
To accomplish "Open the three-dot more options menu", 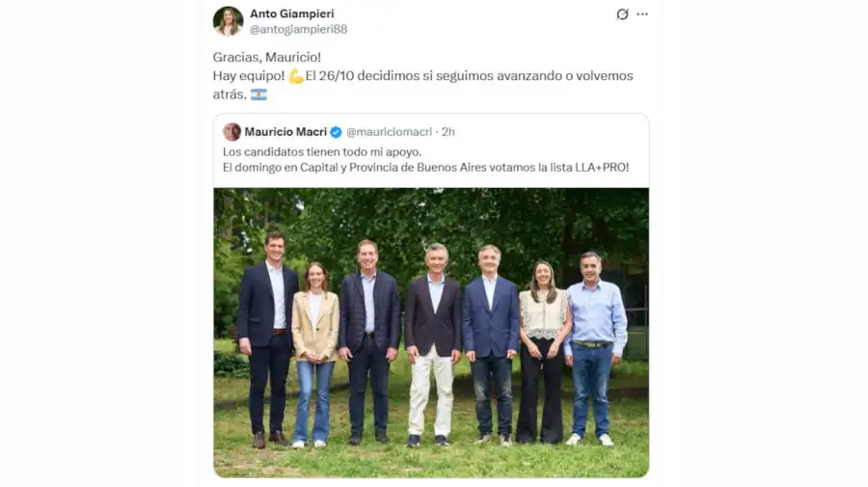I will point(642,14).
